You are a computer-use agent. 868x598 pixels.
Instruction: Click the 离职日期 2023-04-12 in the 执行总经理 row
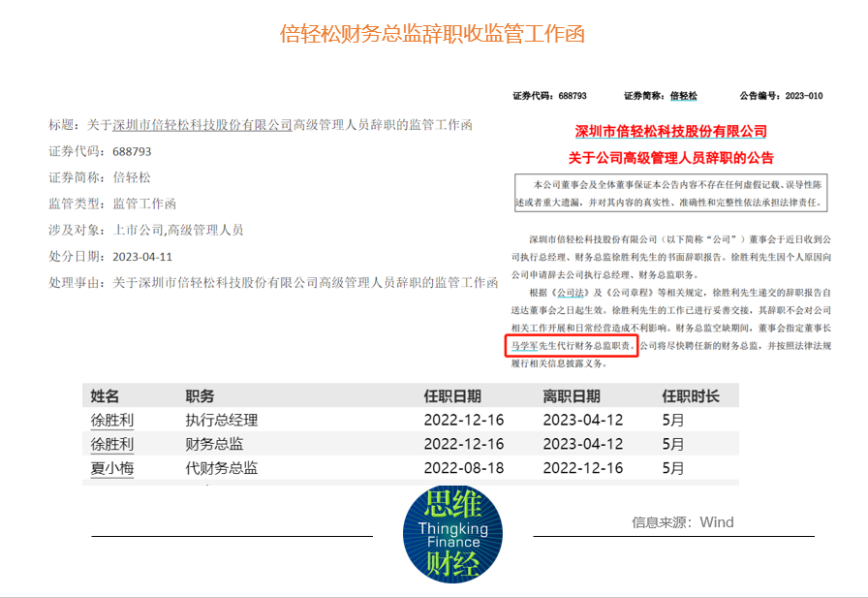pyautogui.click(x=583, y=421)
